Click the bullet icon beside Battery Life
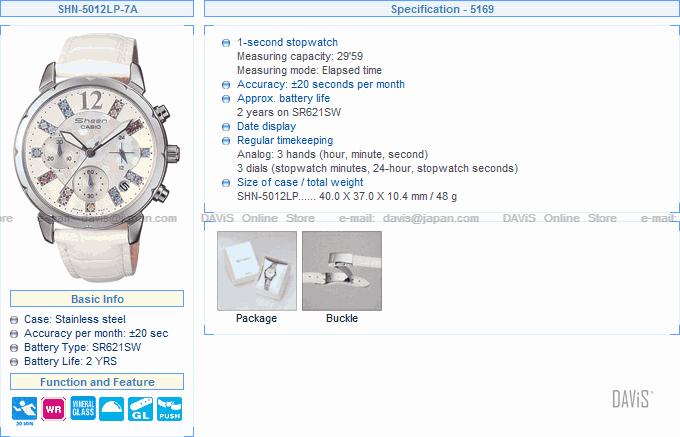The height and width of the screenshot is (437, 680). 14,362
